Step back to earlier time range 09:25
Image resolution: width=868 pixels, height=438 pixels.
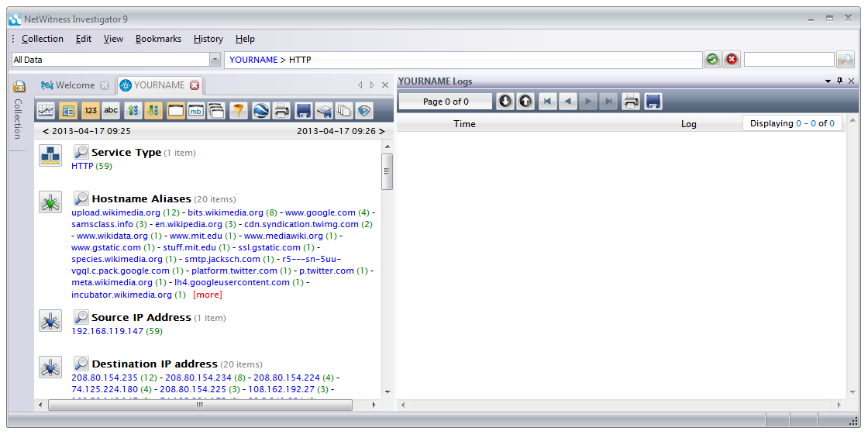pos(46,131)
